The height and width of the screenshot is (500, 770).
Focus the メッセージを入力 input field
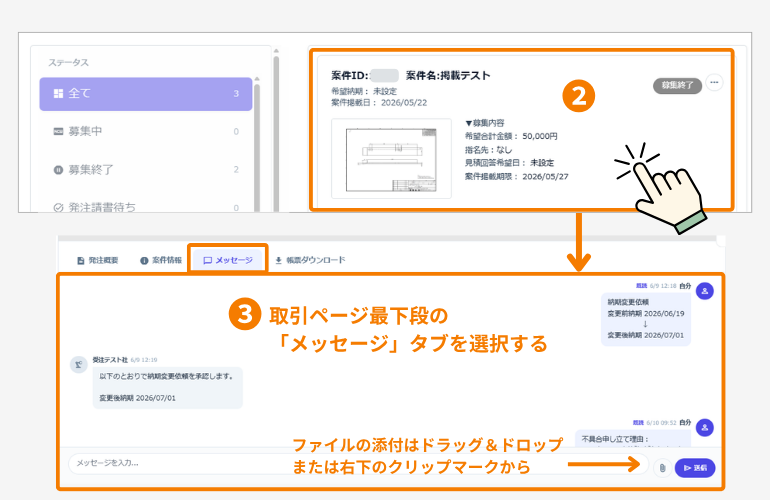tap(358, 464)
